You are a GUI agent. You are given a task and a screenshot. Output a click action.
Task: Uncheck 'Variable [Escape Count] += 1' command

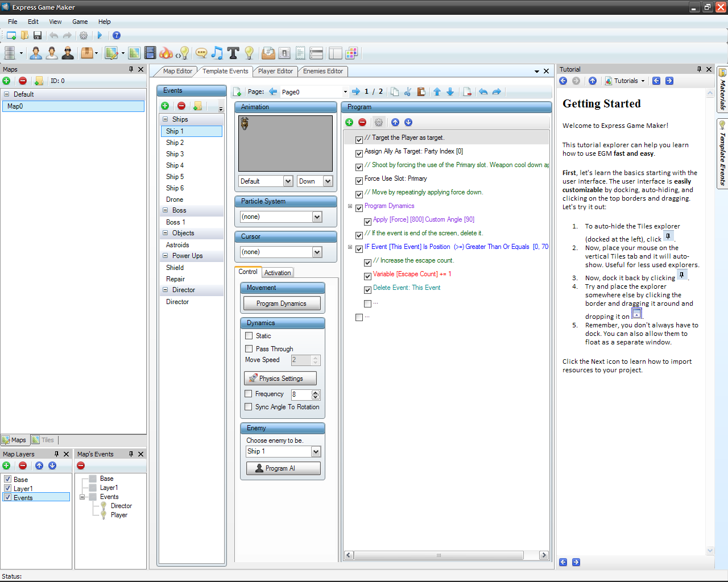point(367,276)
